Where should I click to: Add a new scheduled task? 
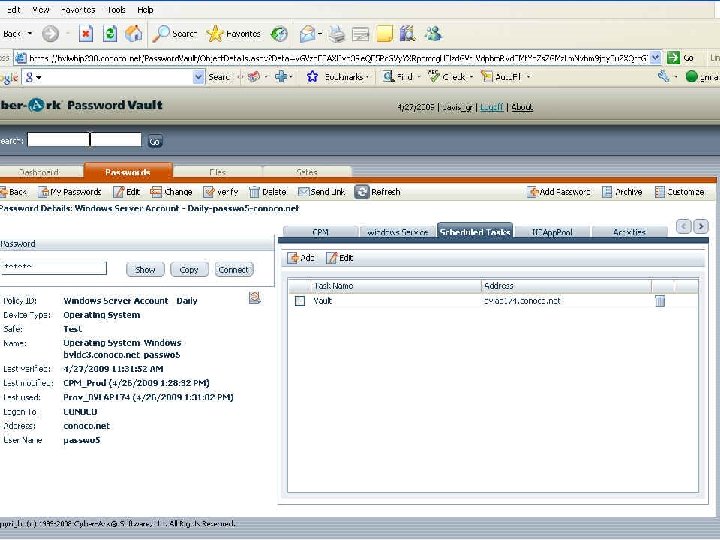(x=301, y=258)
